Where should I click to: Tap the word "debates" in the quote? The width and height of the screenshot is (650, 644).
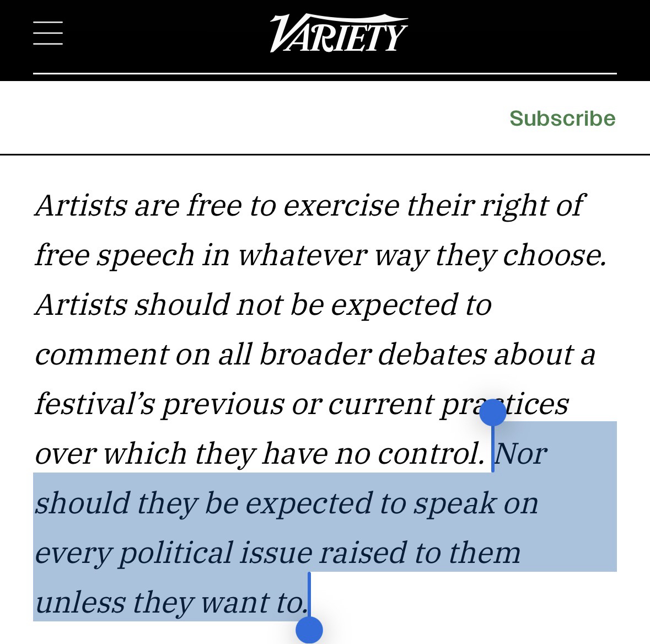432,355
